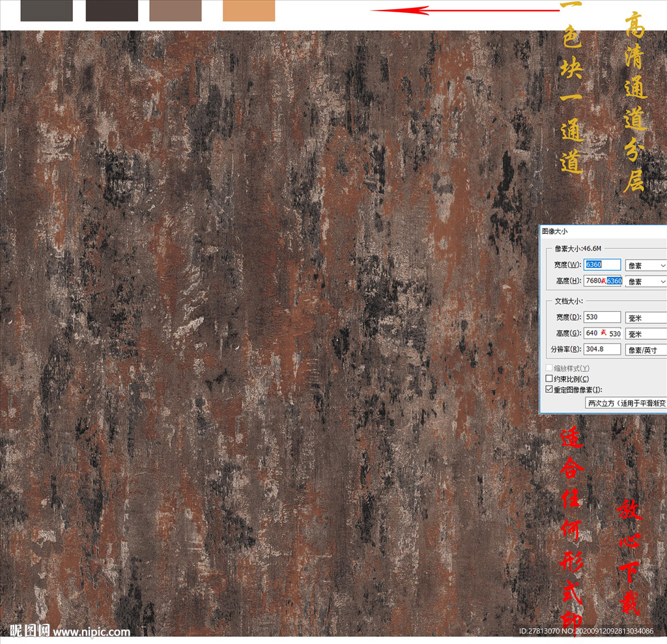Click the dark brown color swatch
The width and height of the screenshot is (667, 644).
click(112, 10)
